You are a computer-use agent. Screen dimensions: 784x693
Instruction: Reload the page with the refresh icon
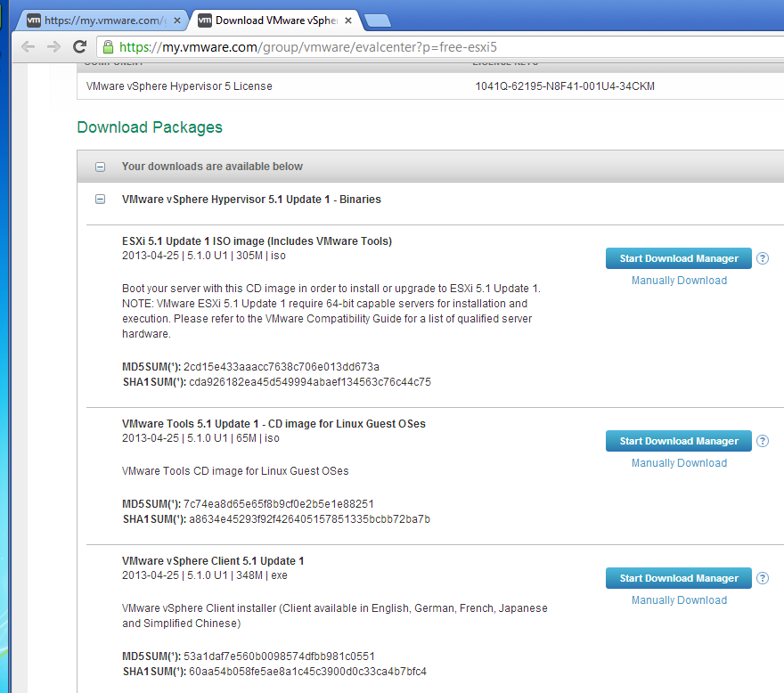click(79, 47)
